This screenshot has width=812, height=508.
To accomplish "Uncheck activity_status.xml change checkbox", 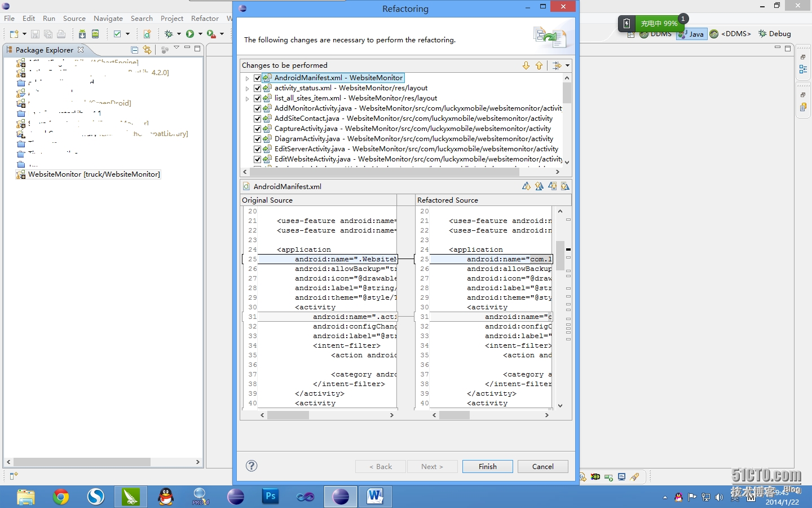I will (x=257, y=88).
